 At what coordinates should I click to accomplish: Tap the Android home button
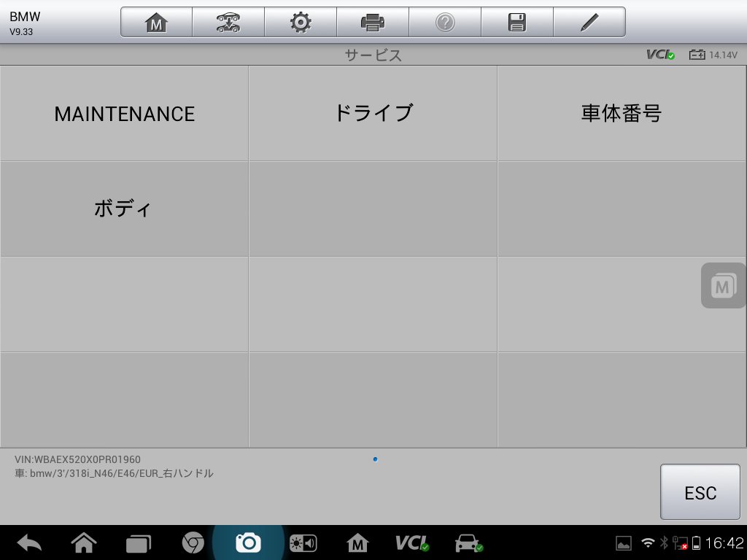(84, 542)
